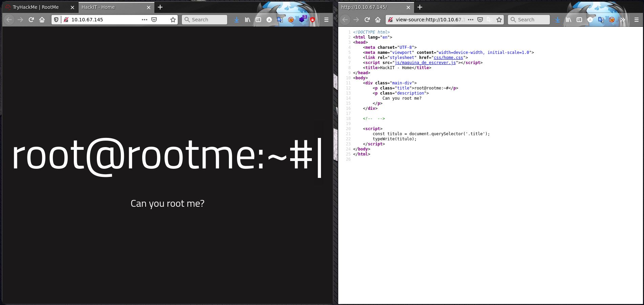Screen dimensions: 644x305
Task: Select the http://10.10.67.145/ tab in right window
Action: [x=376, y=7]
